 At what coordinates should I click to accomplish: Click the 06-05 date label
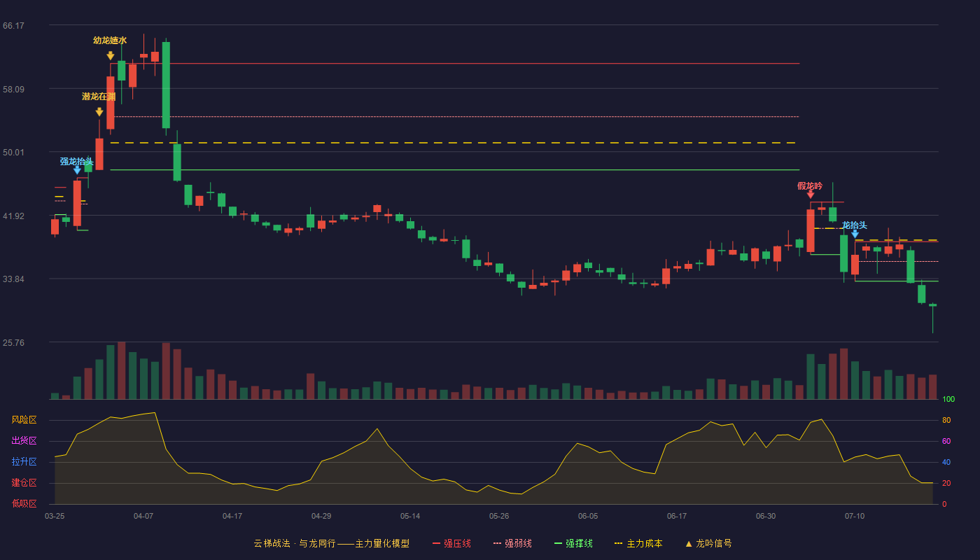588,516
